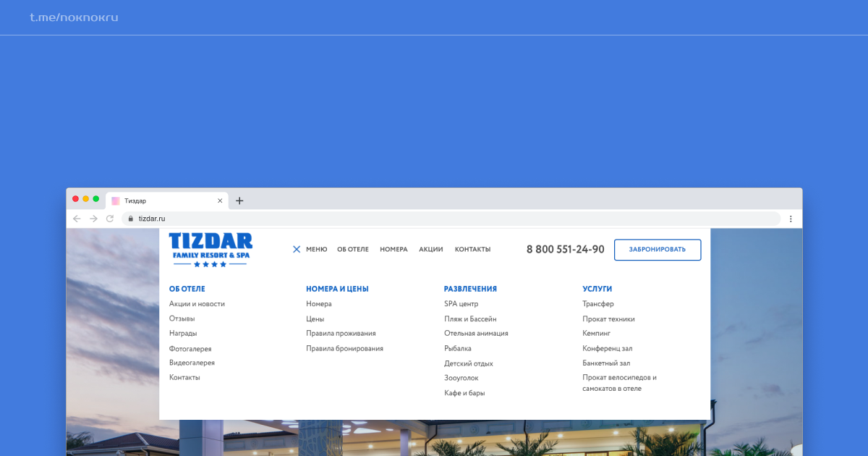Open АКЦИИ in top navigation

[x=431, y=249]
